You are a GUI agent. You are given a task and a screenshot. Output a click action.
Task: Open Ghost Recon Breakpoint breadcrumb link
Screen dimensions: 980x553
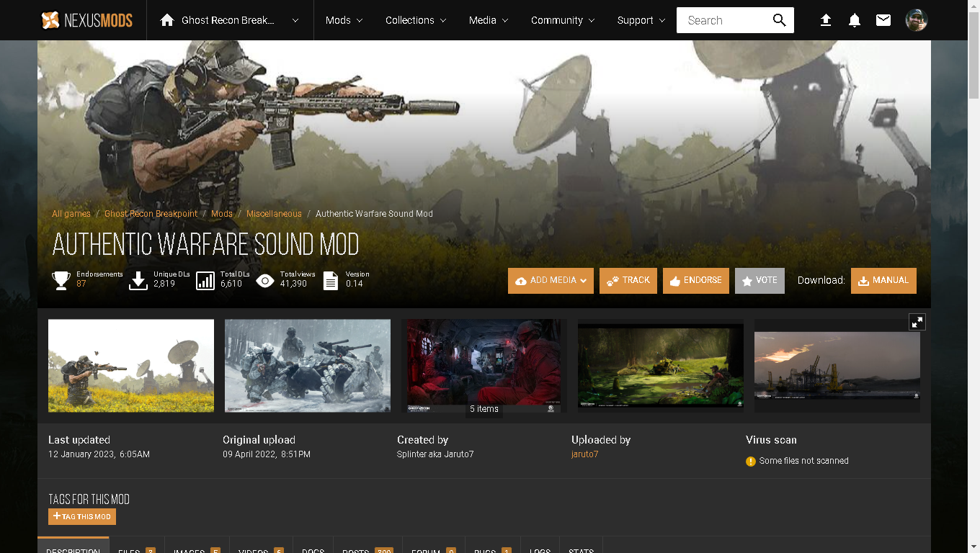click(151, 214)
